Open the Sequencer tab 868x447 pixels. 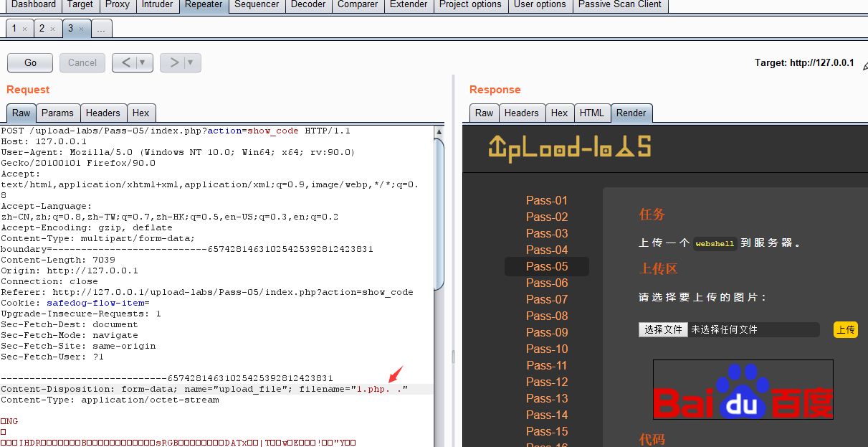[257, 5]
